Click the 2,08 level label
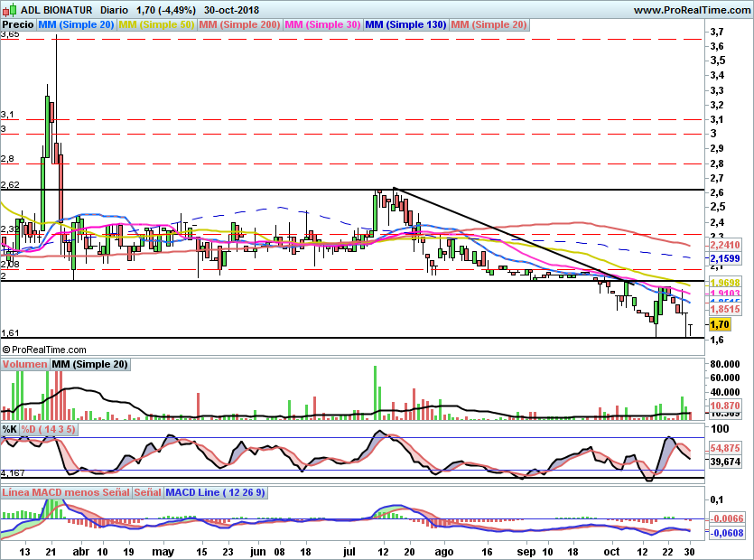 [10, 264]
